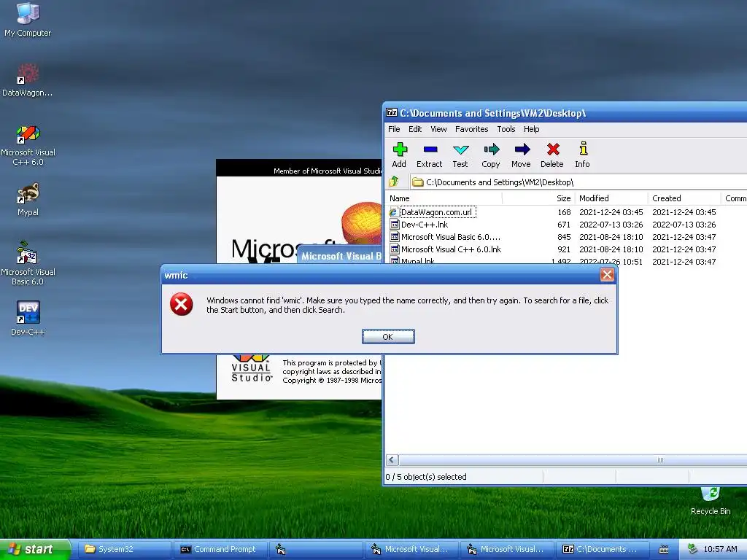
Task: Click Created date 2022-07-13 03:26 cell
Action: (684, 225)
